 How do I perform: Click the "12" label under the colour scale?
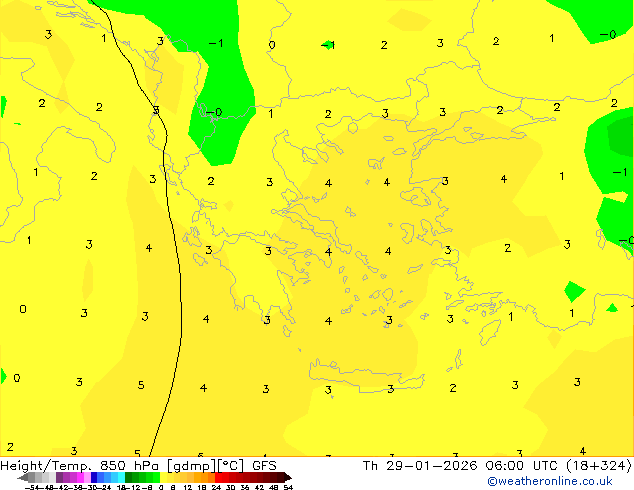188,488
